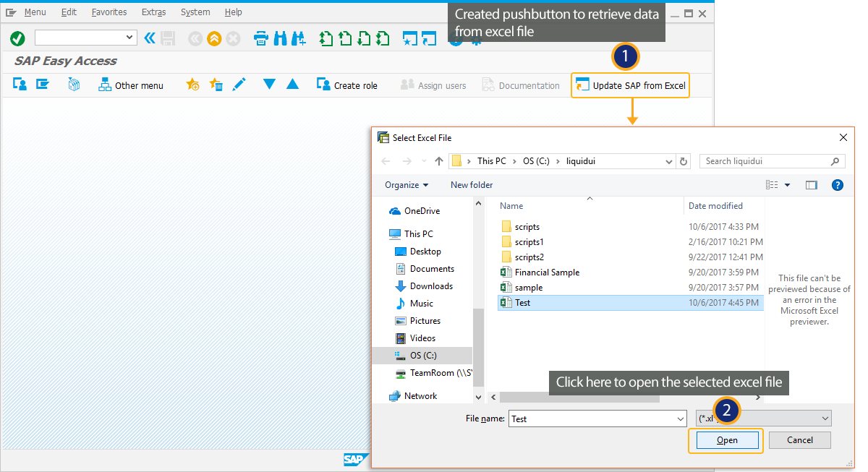Click the Refresh icon beside address bar
Viewport: 868px width, 472px height.
coord(684,161)
